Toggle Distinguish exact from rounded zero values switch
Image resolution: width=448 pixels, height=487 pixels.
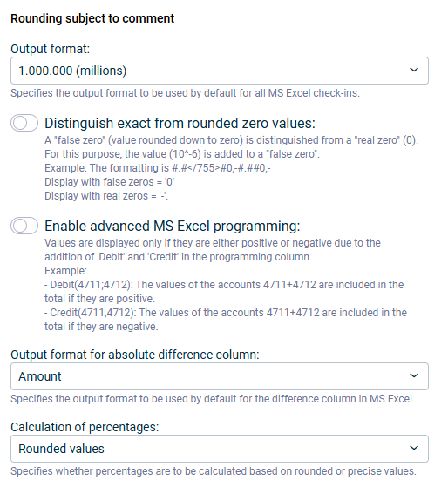[24, 123]
